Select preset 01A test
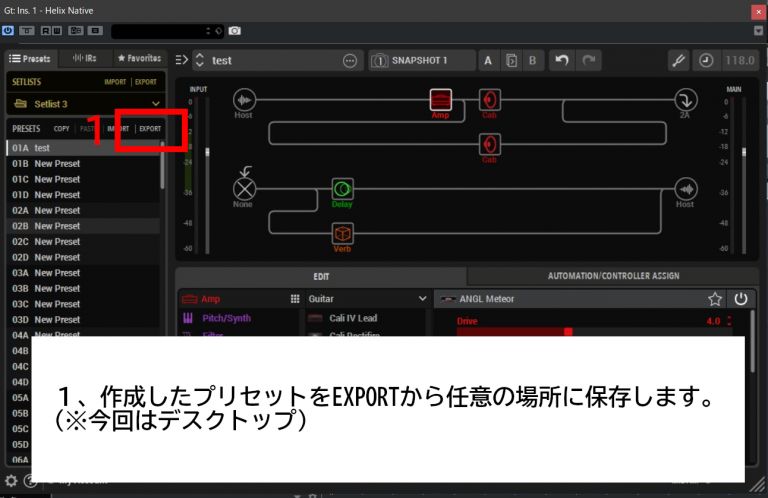The height and width of the screenshot is (498, 768). pos(82,148)
